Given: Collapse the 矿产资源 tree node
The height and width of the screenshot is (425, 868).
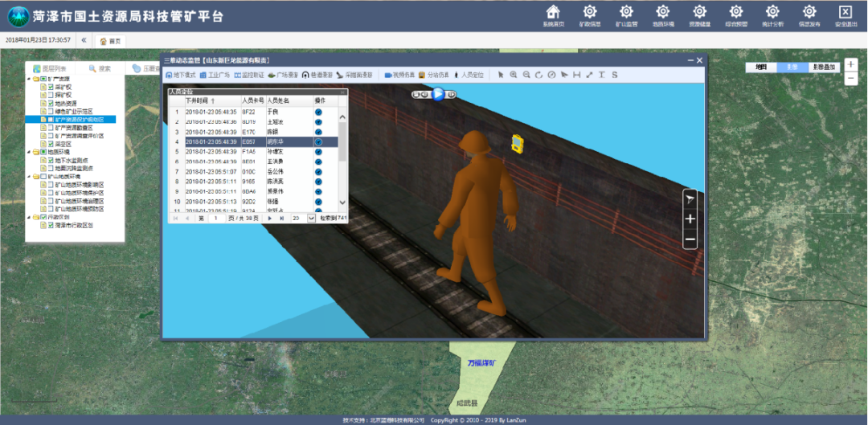Looking at the screenshot, I should tap(29, 79).
